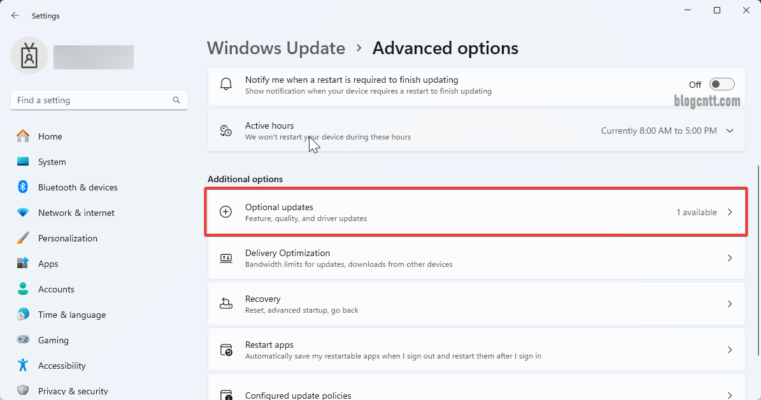The width and height of the screenshot is (761, 400).
Task: Toggle restart notification switch on
Action: tap(722, 85)
